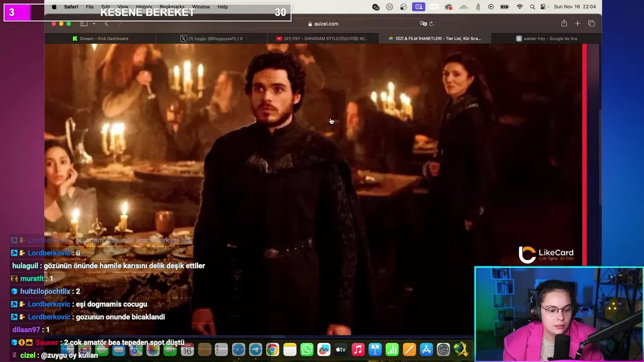Viewport: 644px width, 362px height.
Task: Click Lordberkovic message 'gozunun onunde bicaklandi'
Action: (x=88, y=317)
